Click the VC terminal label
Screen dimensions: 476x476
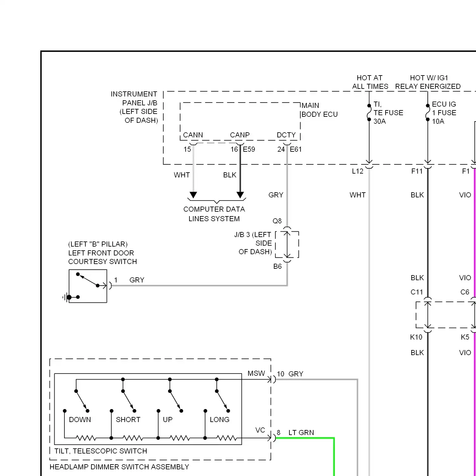(260, 430)
